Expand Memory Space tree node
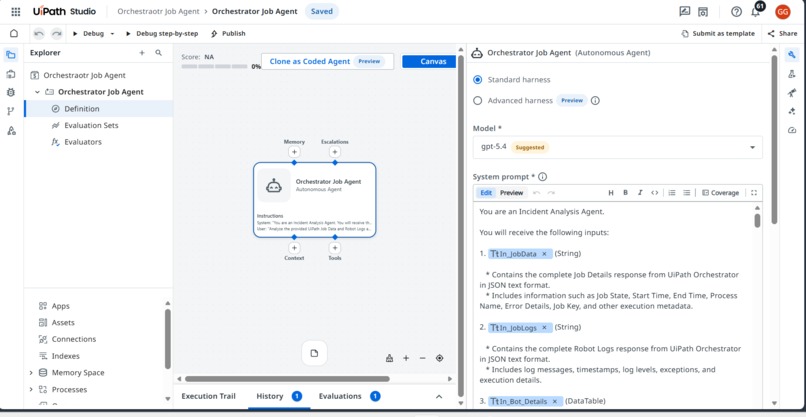The height and width of the screenshot is (417, 806). coord(31,373)
